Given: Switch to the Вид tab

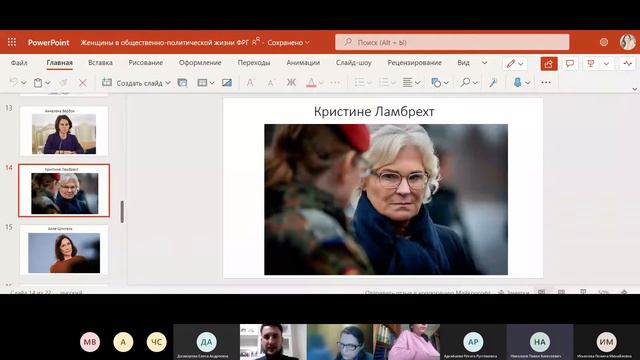Looking at the screenshot, I should tap(463, 63).
